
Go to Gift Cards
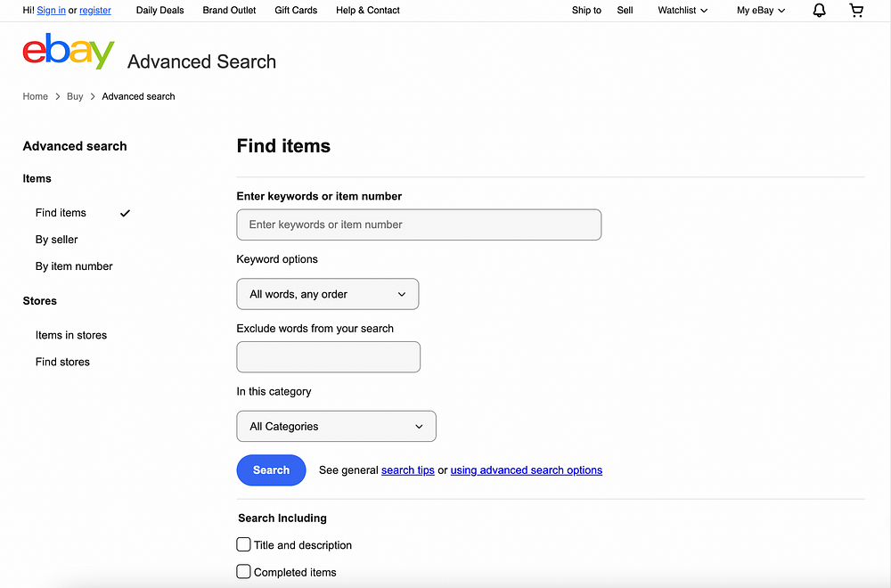(x=296, y=10)
